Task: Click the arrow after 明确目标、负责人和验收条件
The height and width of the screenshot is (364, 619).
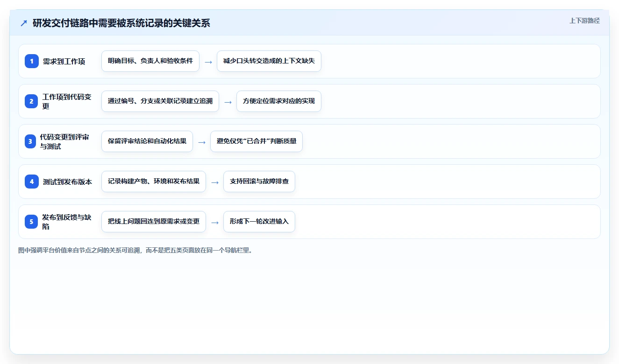Action: pyautogui.click(x=208, y=62)
